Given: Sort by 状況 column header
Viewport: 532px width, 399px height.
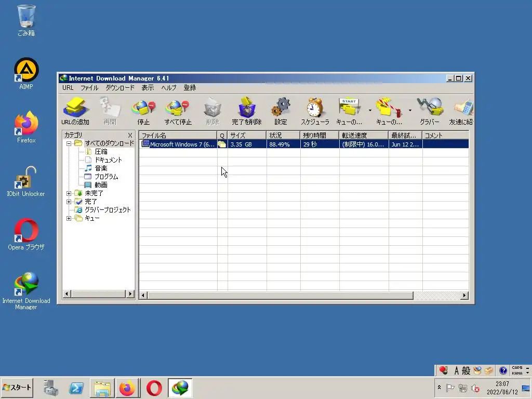Looking at the screenshot, I should (x=283, y=135).
